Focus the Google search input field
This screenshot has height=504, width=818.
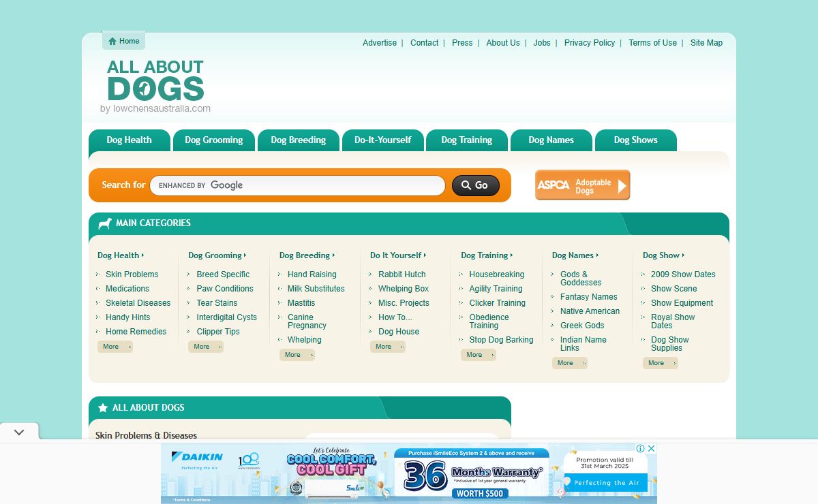point(297,185)
